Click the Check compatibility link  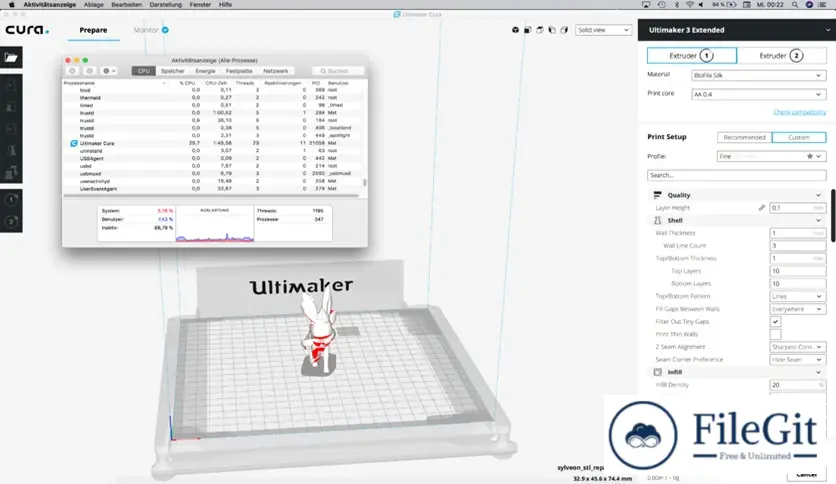tap(799, 112)
